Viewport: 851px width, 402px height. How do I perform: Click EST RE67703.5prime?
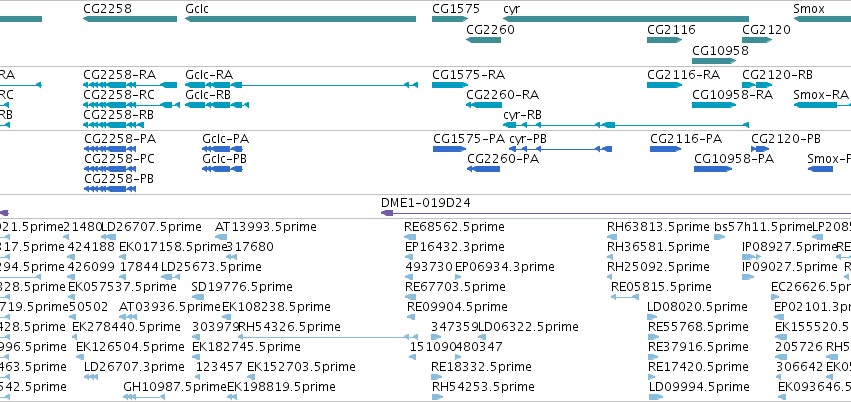[456, 286]
